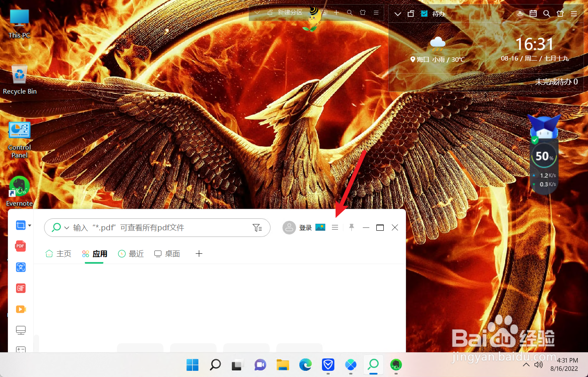Select the screenshot capture tool in sidebar
This screenshot has height=377, width=588.
click(21, 225)
